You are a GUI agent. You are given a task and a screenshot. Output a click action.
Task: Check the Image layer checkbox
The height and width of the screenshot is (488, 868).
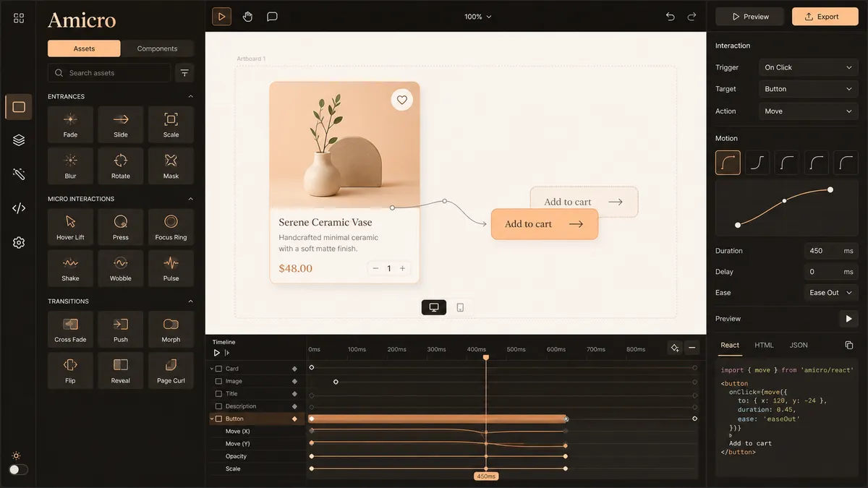point(219,381)
